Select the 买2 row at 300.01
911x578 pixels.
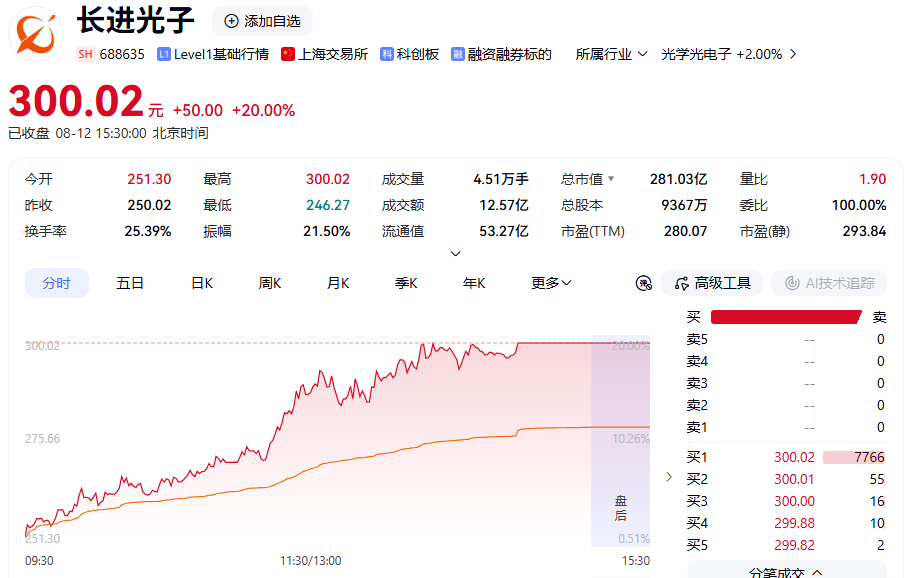786,479
